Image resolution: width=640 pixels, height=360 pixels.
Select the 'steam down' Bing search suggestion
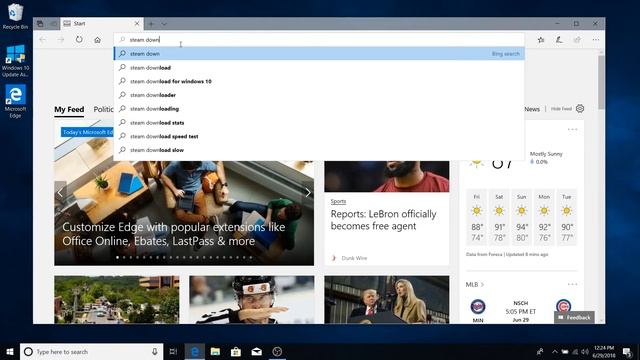pyautogui.click(x=319, y=53)
